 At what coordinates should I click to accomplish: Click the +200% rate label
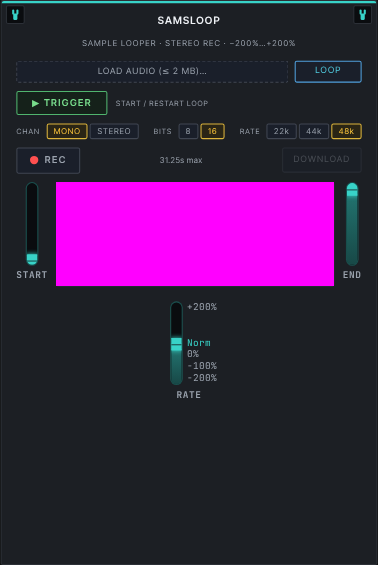[202, 307]
